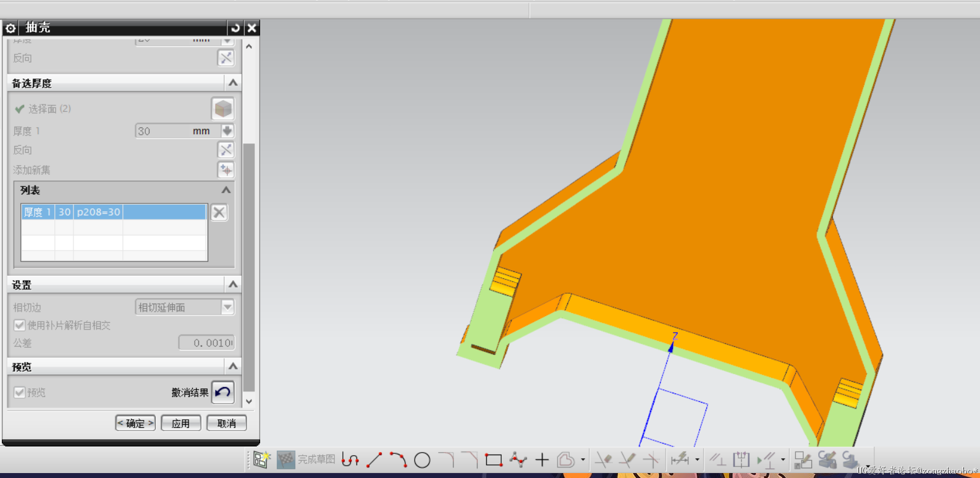Screen dimensions: 980x478
Task: Select the Profile sketch tool
Action: (x=350, y=459)
